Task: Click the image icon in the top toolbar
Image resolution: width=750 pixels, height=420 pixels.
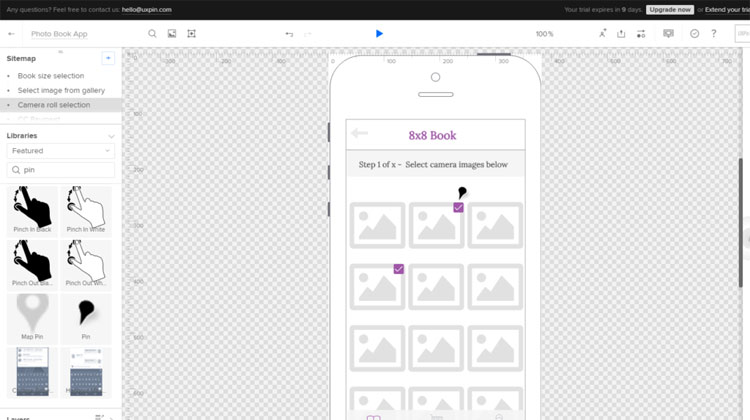Action: [x=172, y=34]
